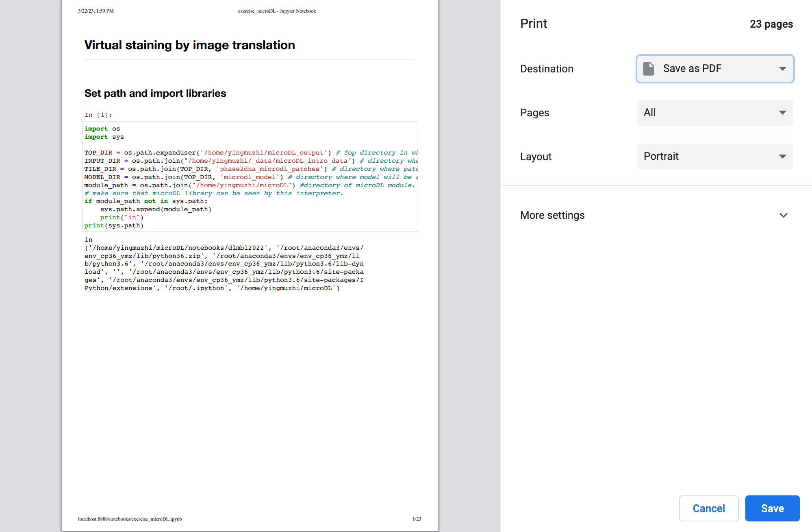Click the Print dialog title
This screenshot has width=812, height=532.
[x=534, y=24]
